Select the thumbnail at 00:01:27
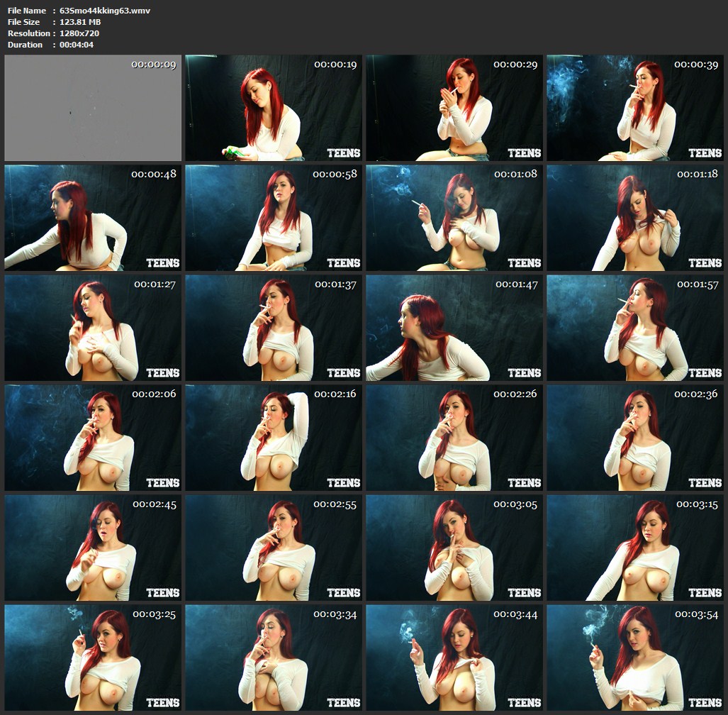 pyautogui.click(x=93, y=328)
